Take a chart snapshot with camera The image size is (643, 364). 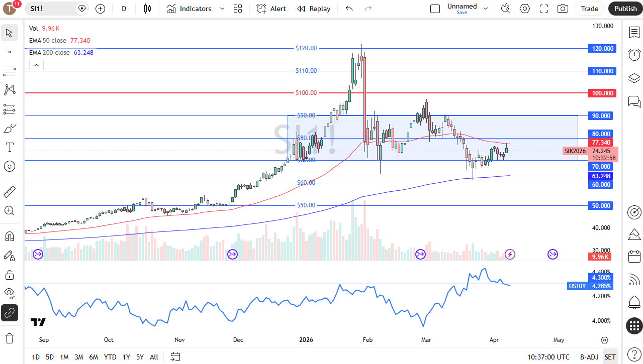563,9
